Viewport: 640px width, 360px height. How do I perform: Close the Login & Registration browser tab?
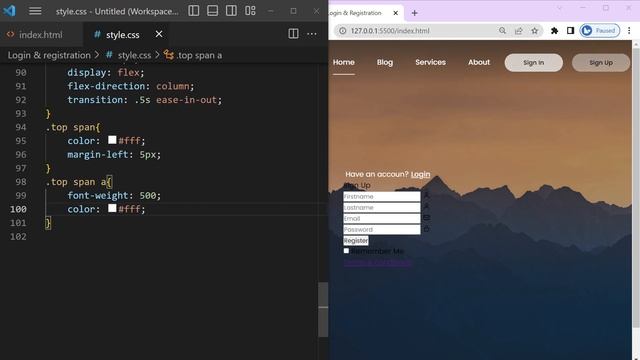[396, 13]
